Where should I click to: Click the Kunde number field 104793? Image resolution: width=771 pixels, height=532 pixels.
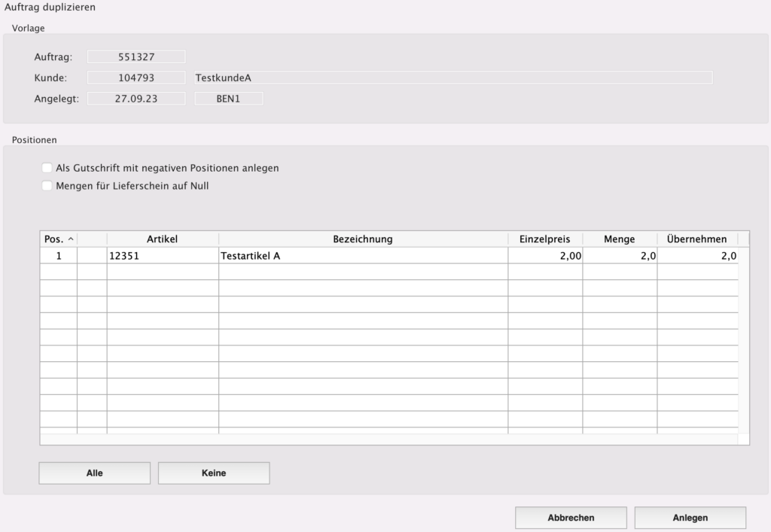click(136, 78)
